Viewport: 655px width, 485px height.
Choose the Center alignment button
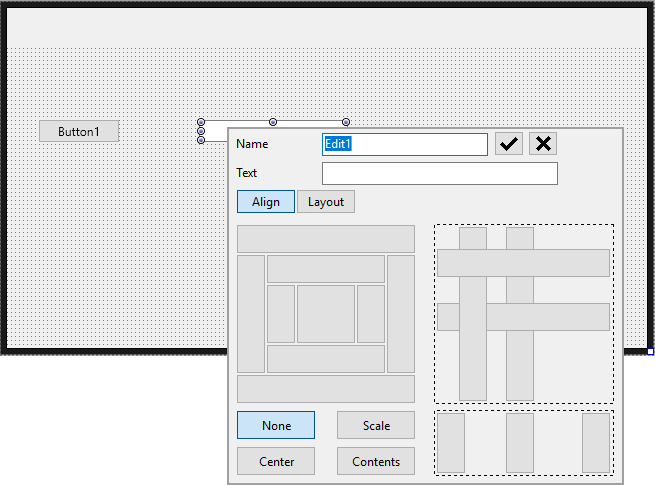(276, 461)
